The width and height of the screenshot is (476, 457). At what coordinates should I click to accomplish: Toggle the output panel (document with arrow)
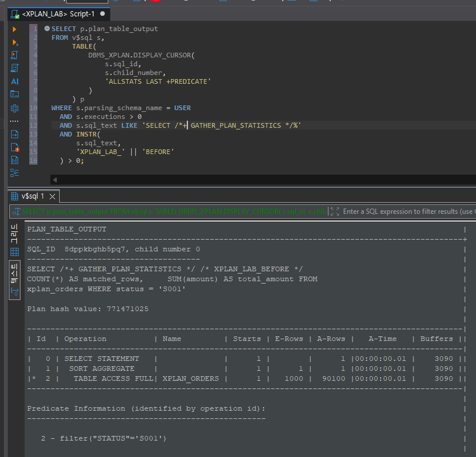click(15, 134)
